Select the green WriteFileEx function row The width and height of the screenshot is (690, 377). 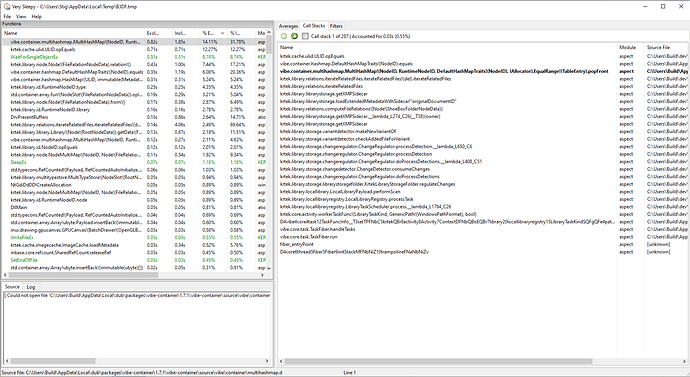[134, 238]
